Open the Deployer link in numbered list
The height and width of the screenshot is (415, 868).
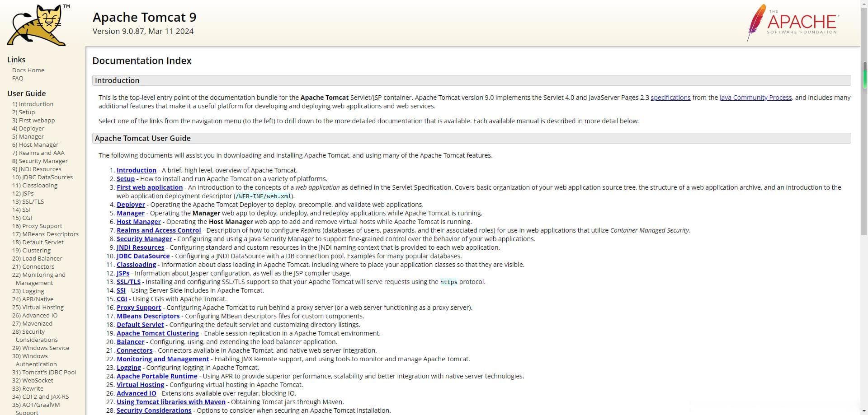click(131, 205)
